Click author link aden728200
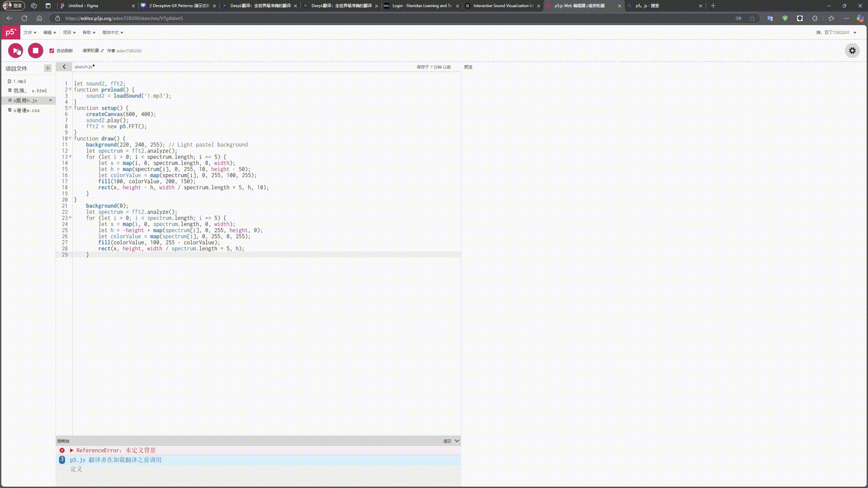The image size is (868, 488). 129,51
